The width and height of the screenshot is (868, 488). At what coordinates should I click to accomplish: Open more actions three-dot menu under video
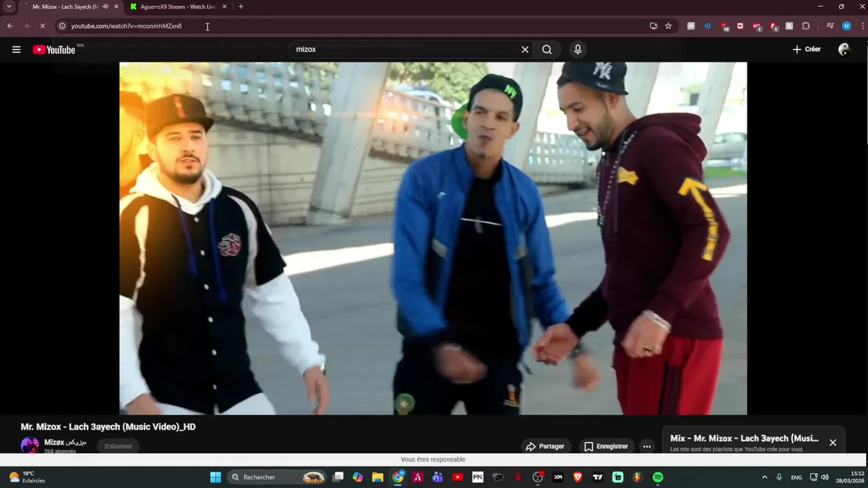pyautogui.click(x=647, y=446)
